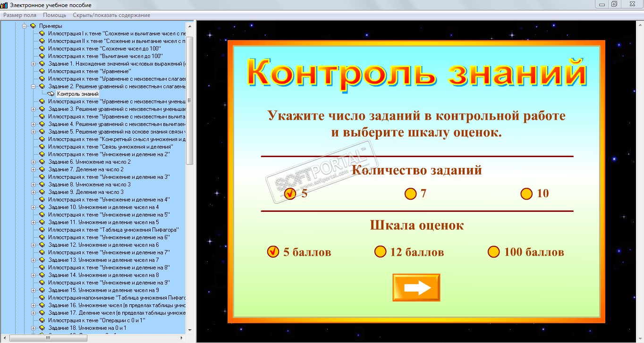The image size is (644, 343).
Task: Pick the "100 баллов" grading scale
Action: 494,252
